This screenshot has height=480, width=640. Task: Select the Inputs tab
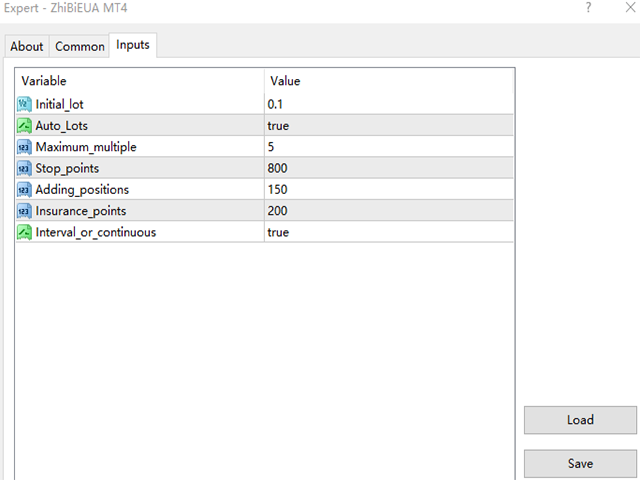pyautogui.click(x=133, y=45)
